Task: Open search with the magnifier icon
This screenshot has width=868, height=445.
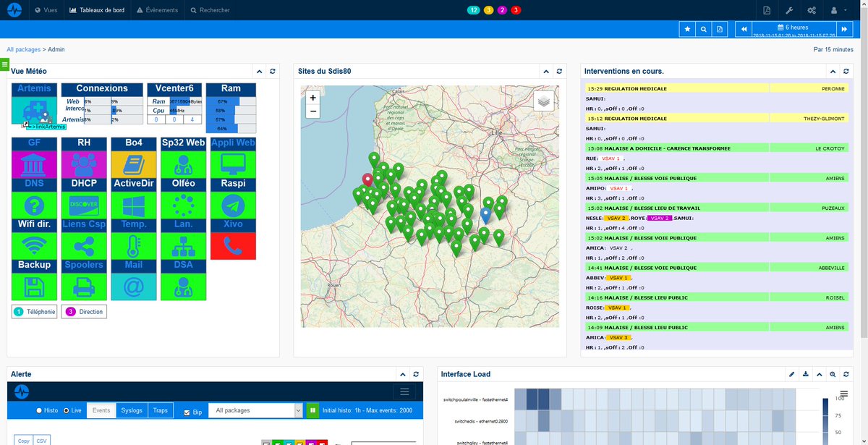Action: pyautogui.click(x=702, y=28)
